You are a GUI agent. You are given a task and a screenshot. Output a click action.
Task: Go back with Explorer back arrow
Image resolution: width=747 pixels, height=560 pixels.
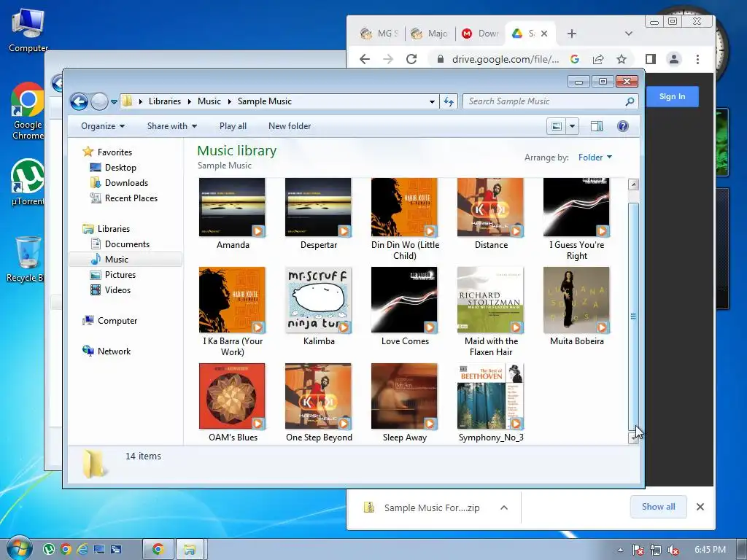[79, 101]
